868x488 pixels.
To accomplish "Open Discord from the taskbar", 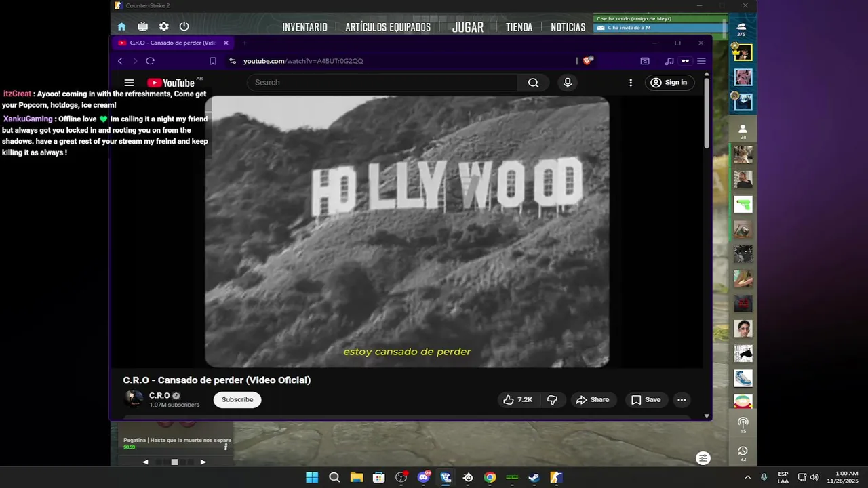I will click(x=424, y=477).
